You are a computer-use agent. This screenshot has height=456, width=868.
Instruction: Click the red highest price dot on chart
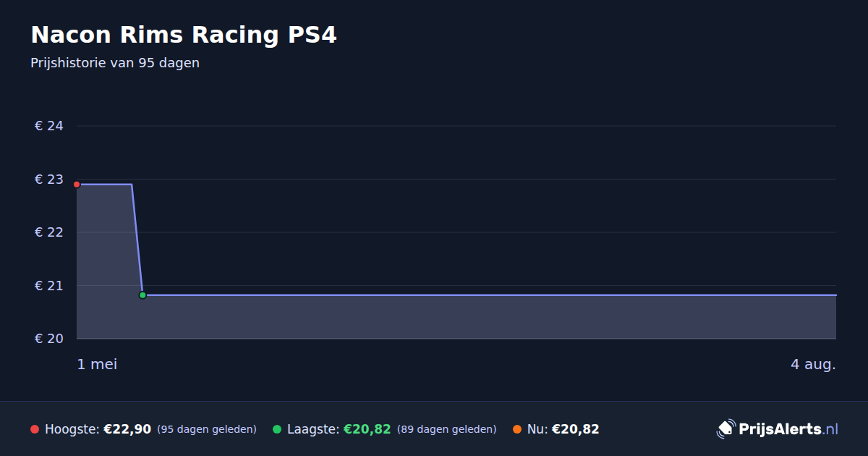(x=77, y=185)
